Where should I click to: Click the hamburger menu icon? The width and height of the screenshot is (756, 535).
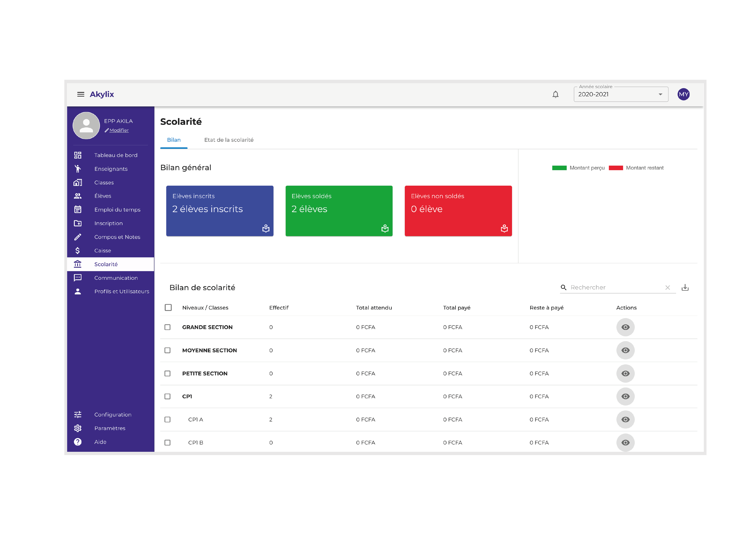click(81, 94)
